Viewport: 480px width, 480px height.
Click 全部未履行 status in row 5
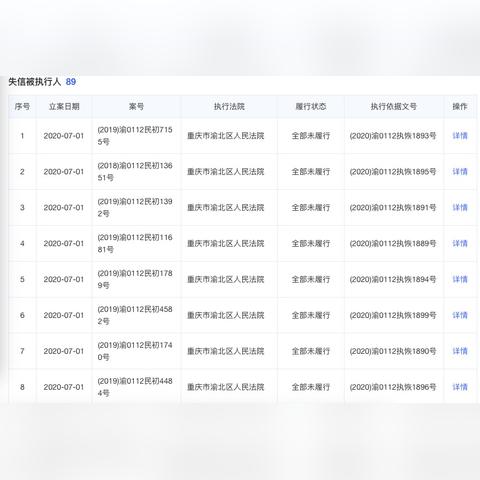pos(311,279)
